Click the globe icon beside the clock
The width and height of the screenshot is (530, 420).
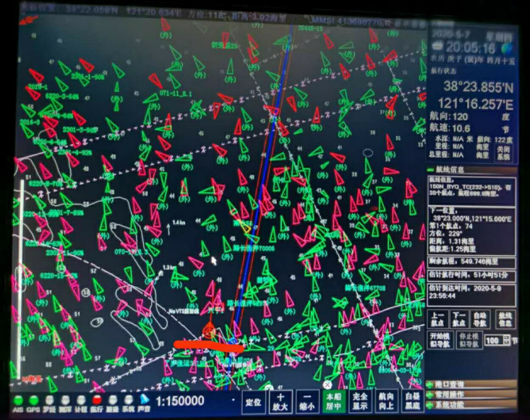point(507,48)
